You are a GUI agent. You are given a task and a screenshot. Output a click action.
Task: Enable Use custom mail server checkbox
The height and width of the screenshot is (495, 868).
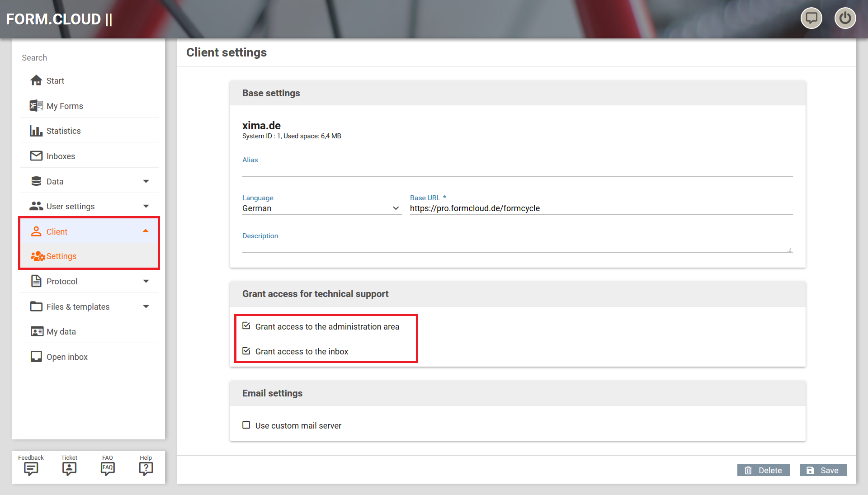(246, 425)
